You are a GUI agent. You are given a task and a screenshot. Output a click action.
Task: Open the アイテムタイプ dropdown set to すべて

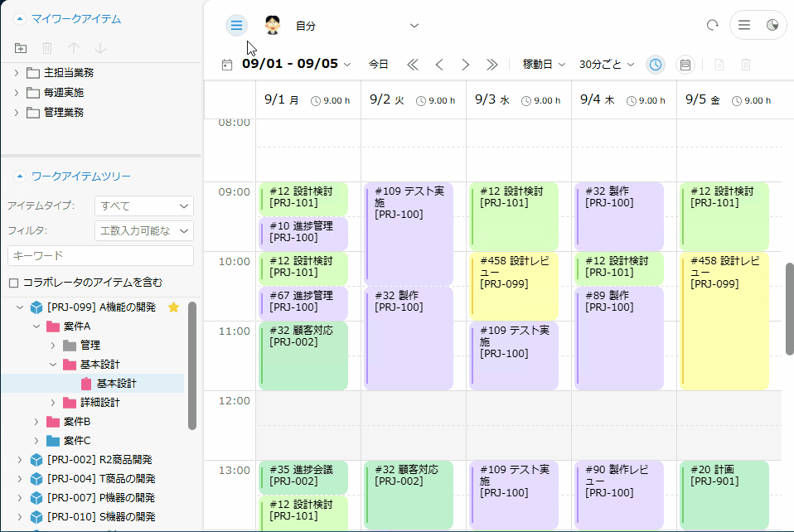coord(144,206)
